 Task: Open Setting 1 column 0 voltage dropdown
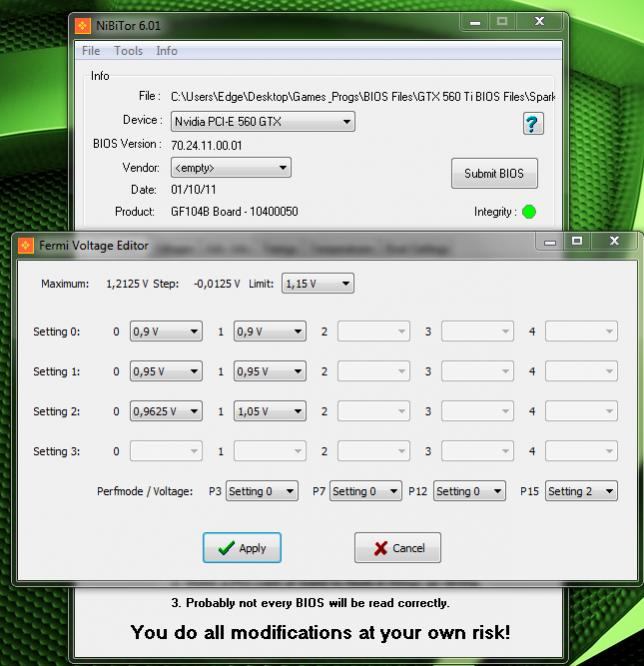[x=166, y=371]
